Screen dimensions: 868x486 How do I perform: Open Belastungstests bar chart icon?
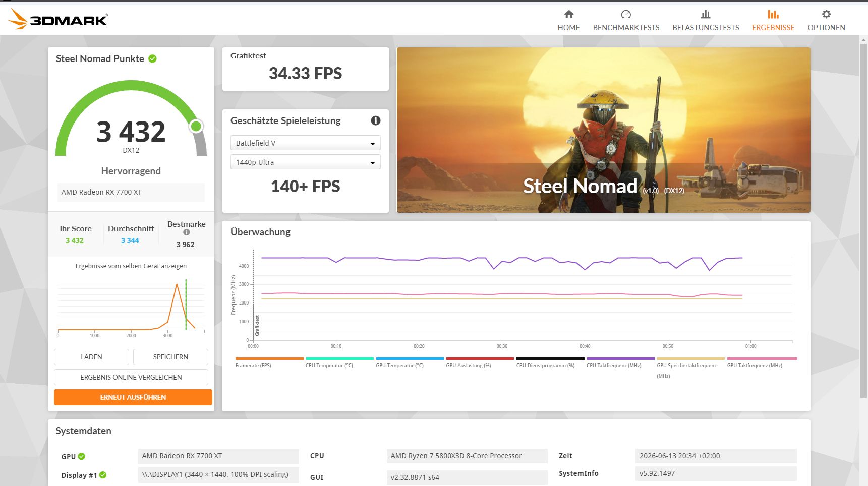(706, 14)
